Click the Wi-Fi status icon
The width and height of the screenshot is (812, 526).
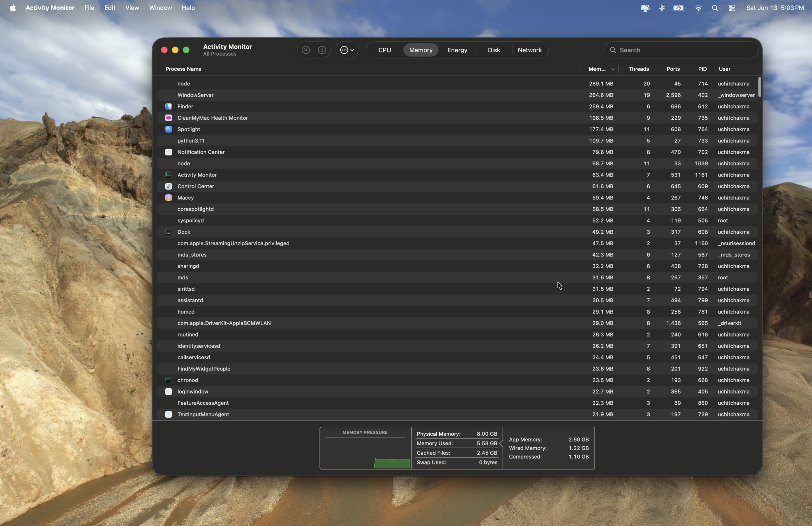tap(698, 8)
